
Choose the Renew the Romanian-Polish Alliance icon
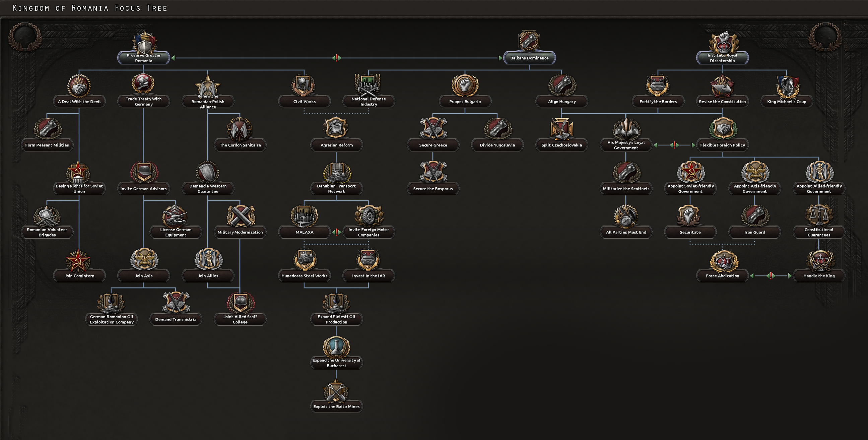click(x=208, y=85)
